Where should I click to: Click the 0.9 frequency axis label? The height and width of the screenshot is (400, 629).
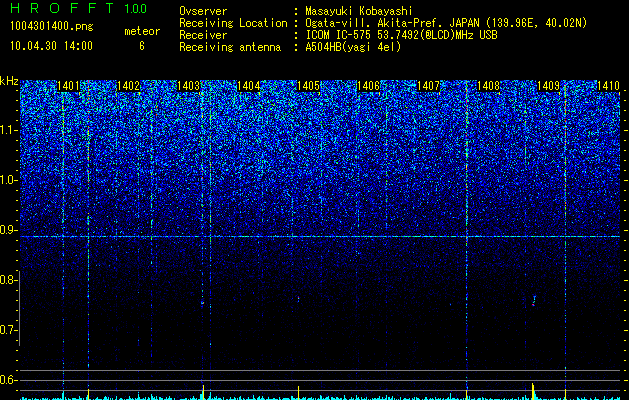[7, 230]
